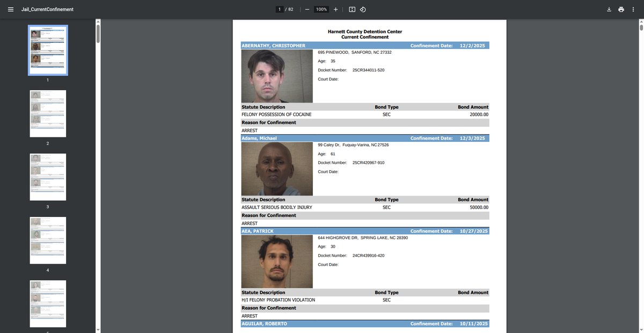This screenshot has width=644, height=333.
Task: Click confinement date 12/2/2025
Action: [472, 46]
